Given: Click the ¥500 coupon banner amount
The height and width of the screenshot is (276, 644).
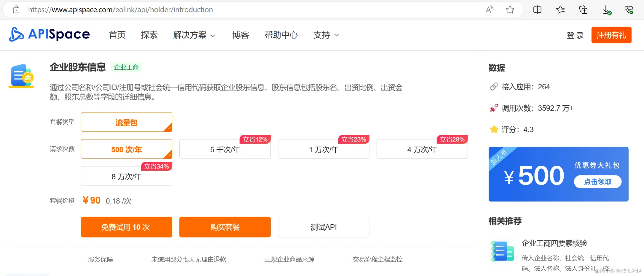Looking at the screenshot, I should [x=534, y=176].
